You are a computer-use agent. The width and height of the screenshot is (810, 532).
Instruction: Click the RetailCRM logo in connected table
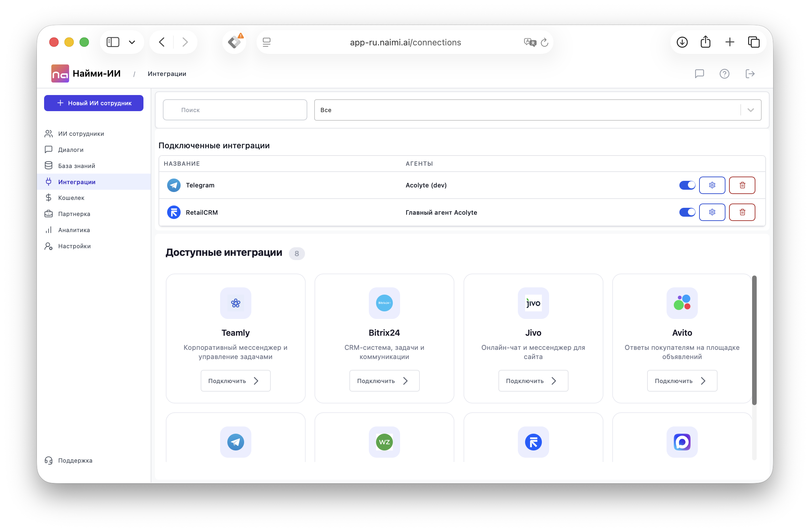coord(174,213)
